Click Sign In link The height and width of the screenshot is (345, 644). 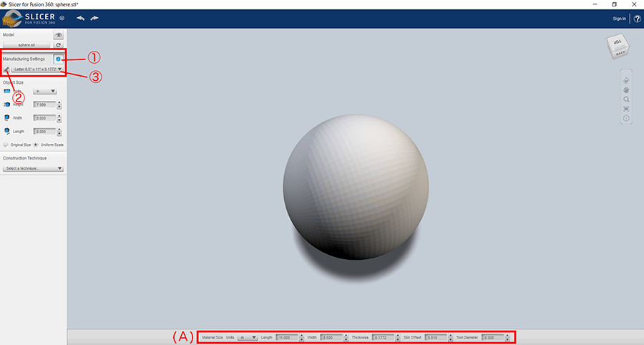click(619, 19)
